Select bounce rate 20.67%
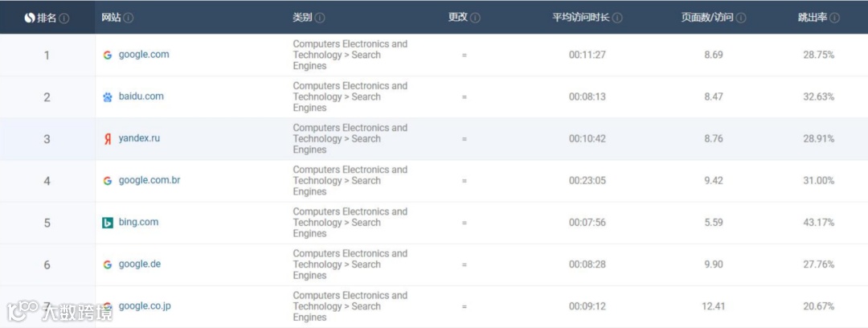Screen dimensions: 868x328 click(819, 306)
